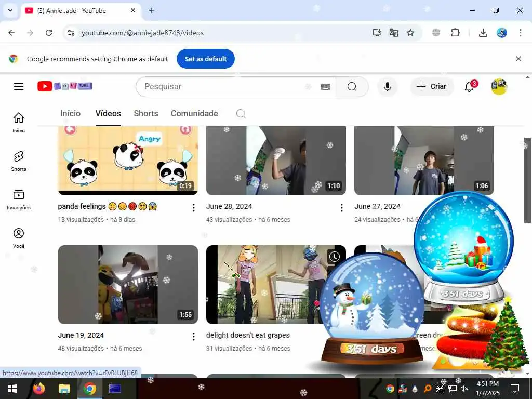Open Chrome extensions puzzle icon

click(x=455, y=33)
